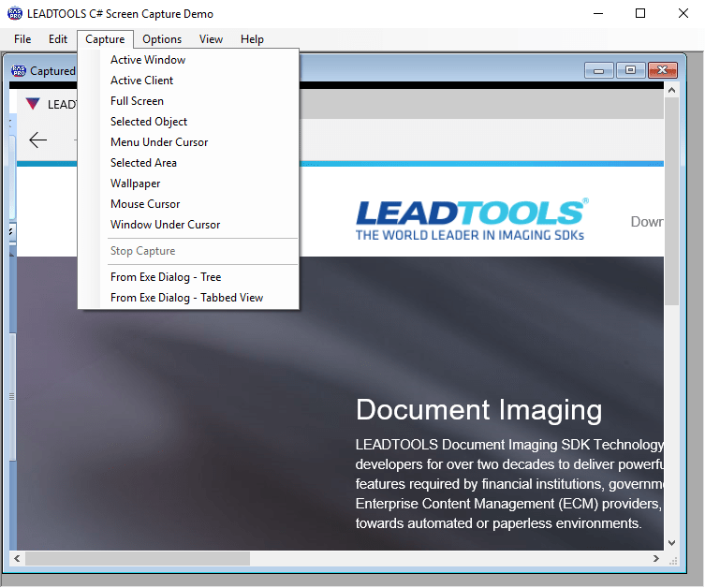Open the Help menu
This screenshot has width=705, height=588.
click(x=252, y=39)
